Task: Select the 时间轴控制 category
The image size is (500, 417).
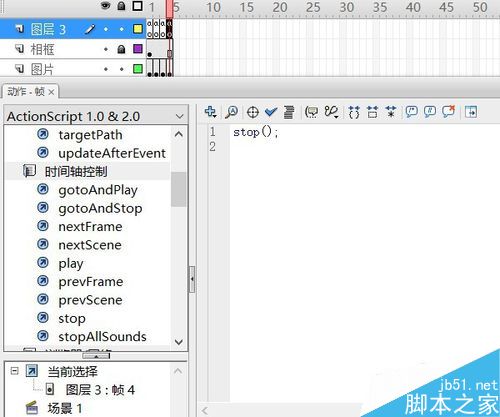Action: pos(76,171)
